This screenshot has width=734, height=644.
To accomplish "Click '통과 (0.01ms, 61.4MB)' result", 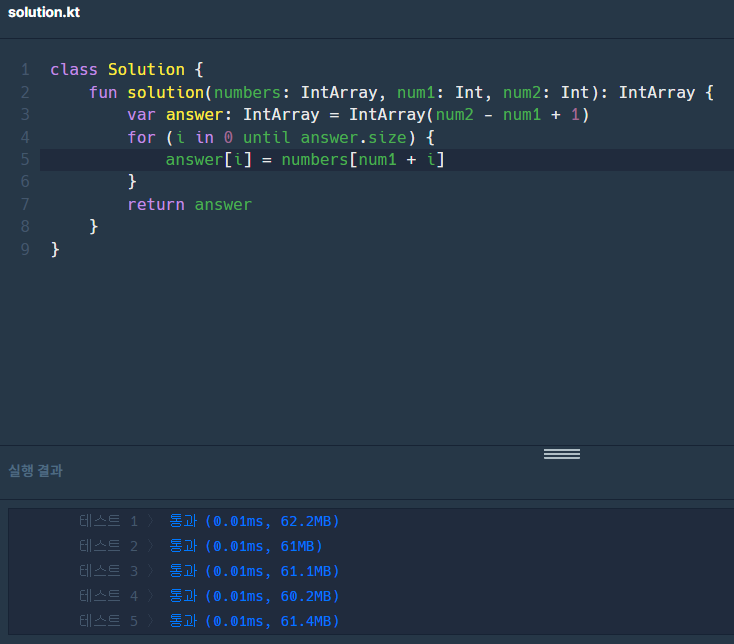I will click(254, 621).
